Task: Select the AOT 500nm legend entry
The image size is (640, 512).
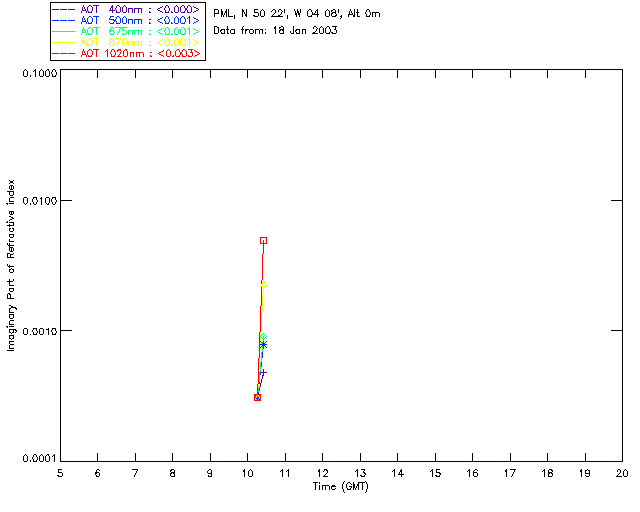Action: coord(127,20)
